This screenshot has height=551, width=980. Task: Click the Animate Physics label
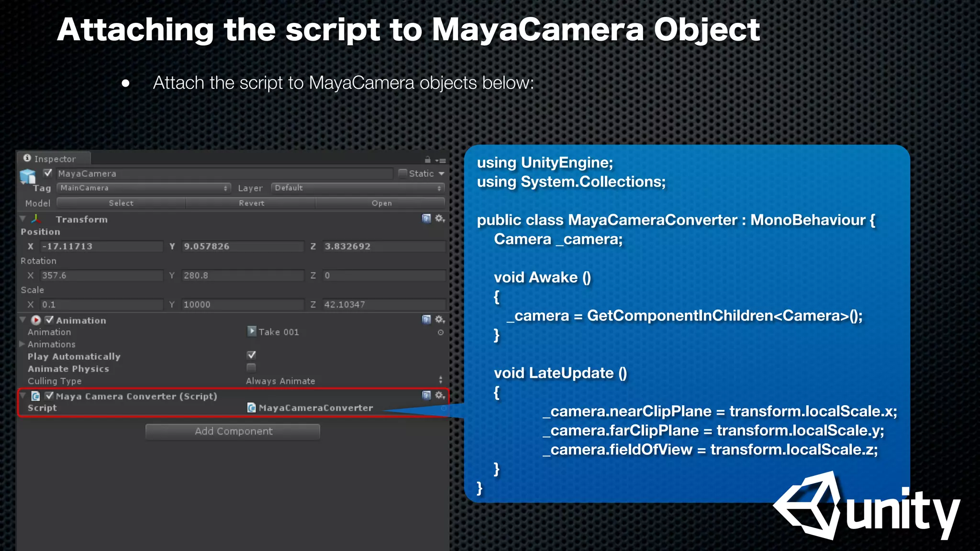[68, 369]
